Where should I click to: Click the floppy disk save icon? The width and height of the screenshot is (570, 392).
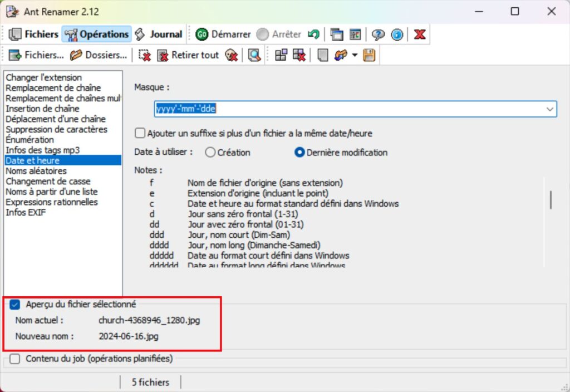[x=368, y=55]
